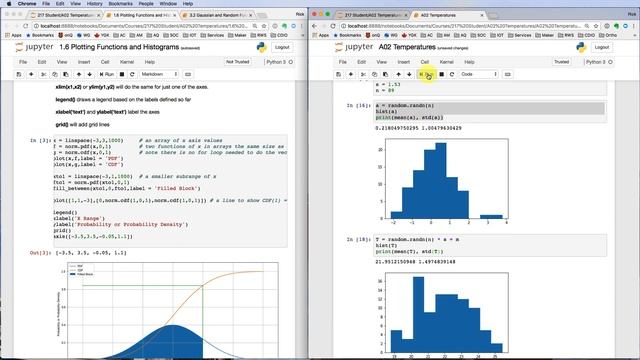Open Cell menu in A02 Temperatures notebook
Viewport: 640px width, 360px height.
coord(424,62)
